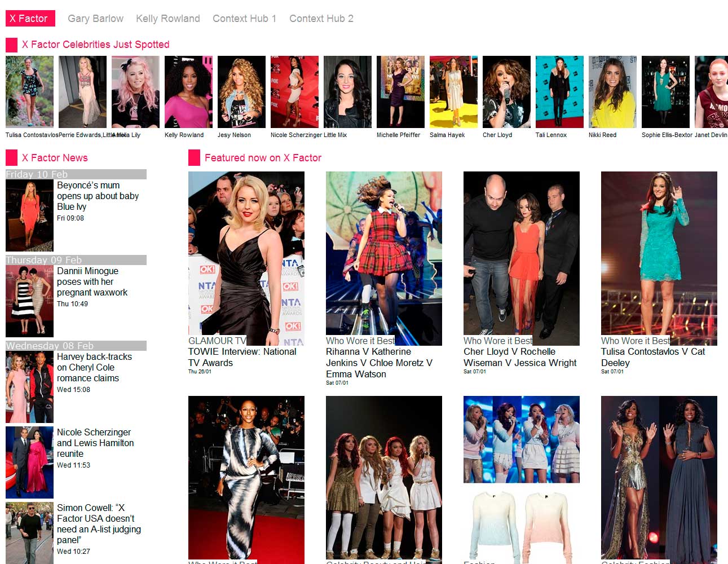728x564 pixels.
Task: Open Tulisa Contostavlos V Cat Deeley feature
Action: (x=652, y=357)
